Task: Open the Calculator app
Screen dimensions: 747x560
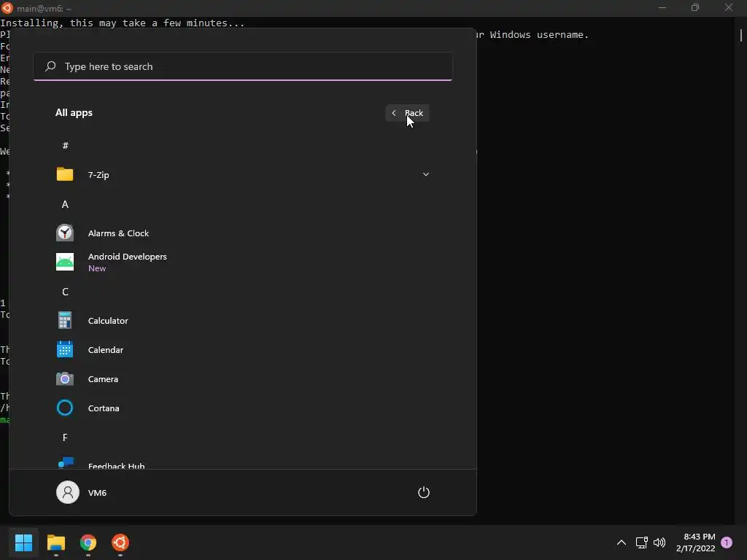Action: click(x=242, y=321)
